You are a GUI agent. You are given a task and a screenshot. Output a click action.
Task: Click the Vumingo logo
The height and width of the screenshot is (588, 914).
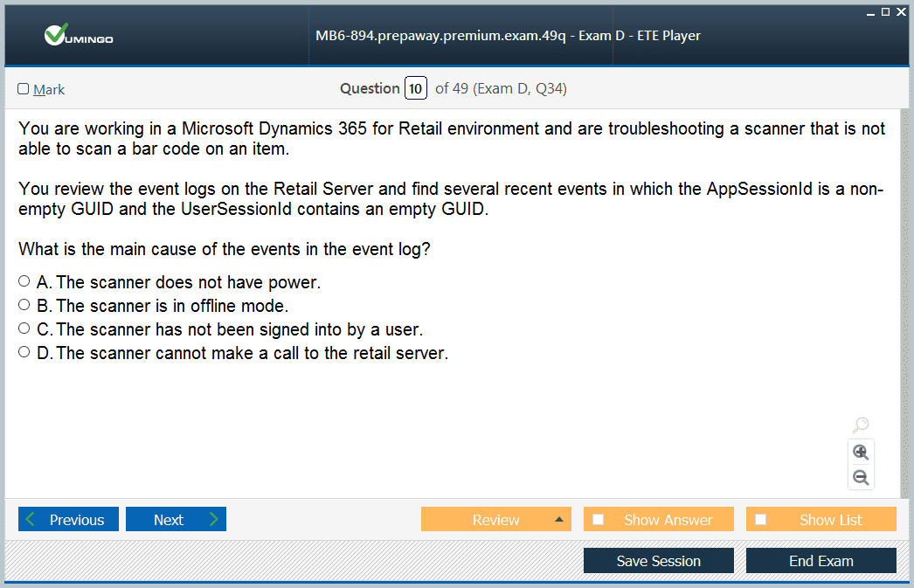[x=78, y=35]
